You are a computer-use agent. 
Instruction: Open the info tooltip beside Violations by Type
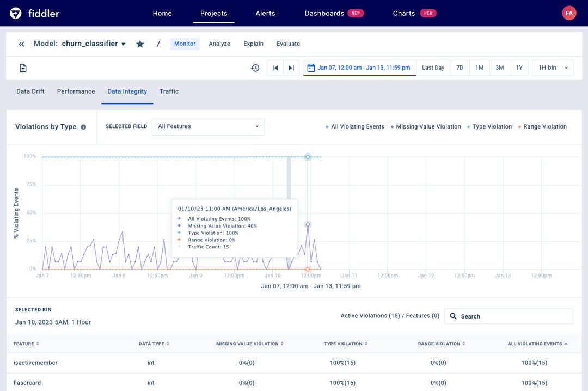(x=82, y=126)
